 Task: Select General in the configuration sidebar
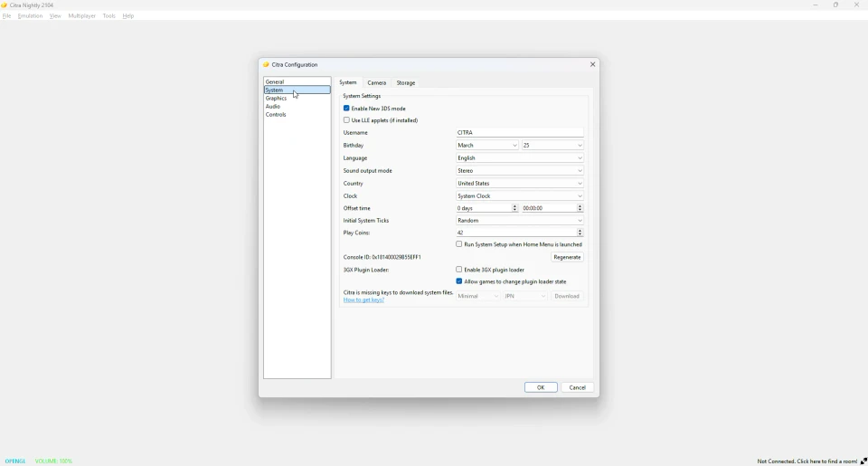[x=297, y=81]
